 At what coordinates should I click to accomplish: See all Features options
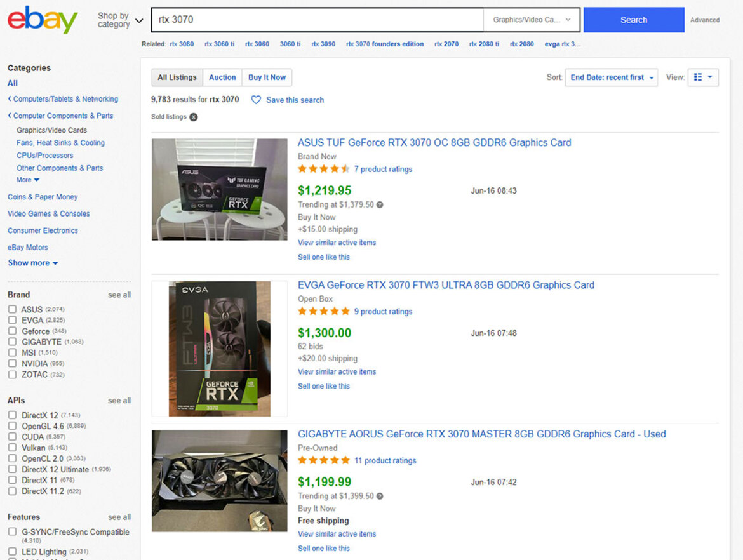(x=119, y=517)
